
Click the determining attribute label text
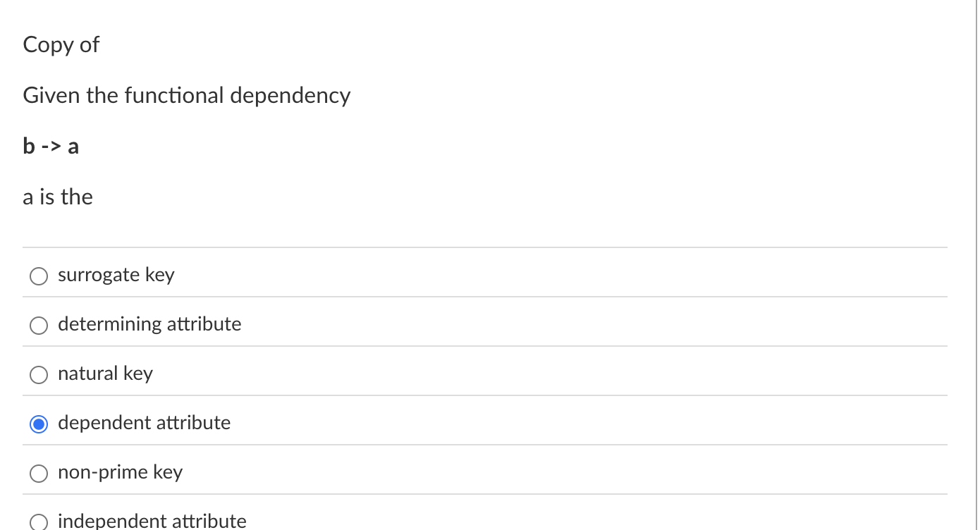149,324
